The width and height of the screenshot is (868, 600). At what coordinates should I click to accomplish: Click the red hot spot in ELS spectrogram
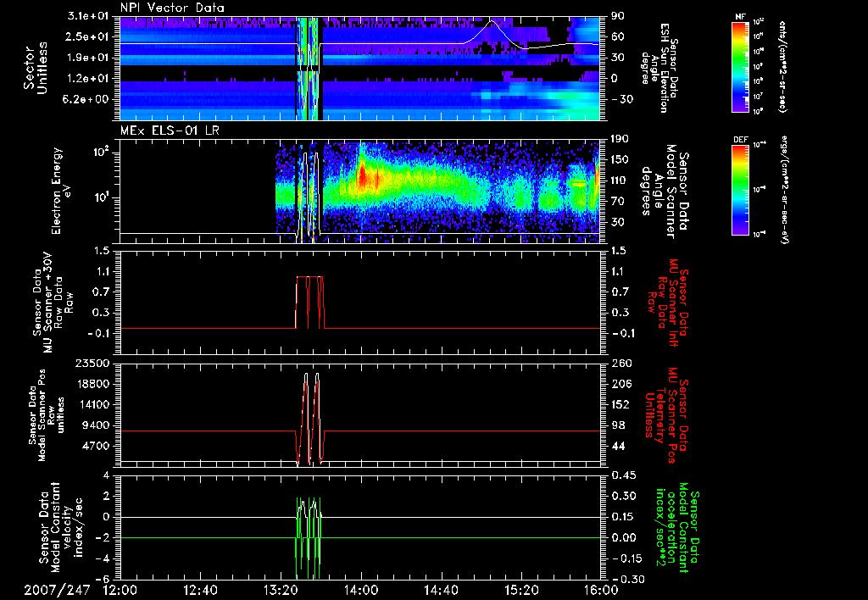pos(363,176)
